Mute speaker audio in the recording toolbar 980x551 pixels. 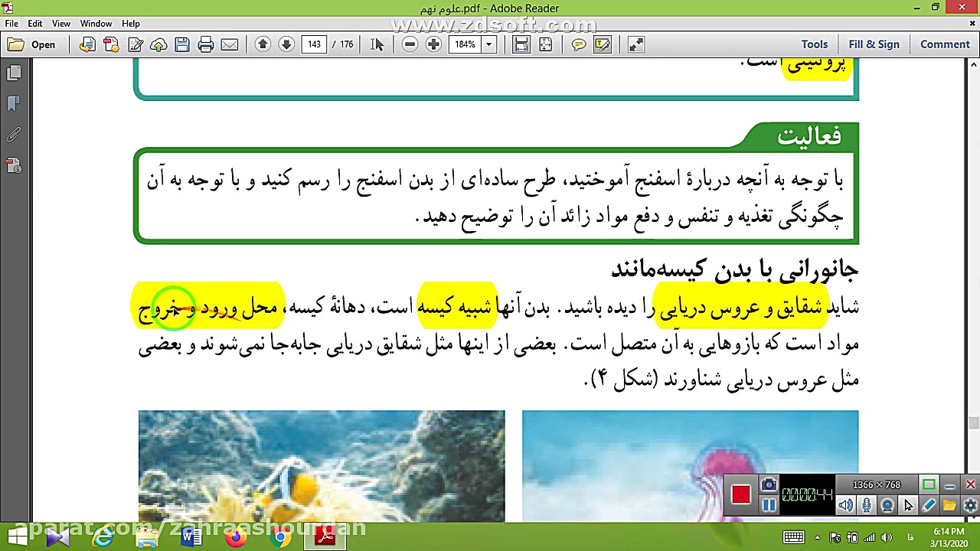[844, 504]
